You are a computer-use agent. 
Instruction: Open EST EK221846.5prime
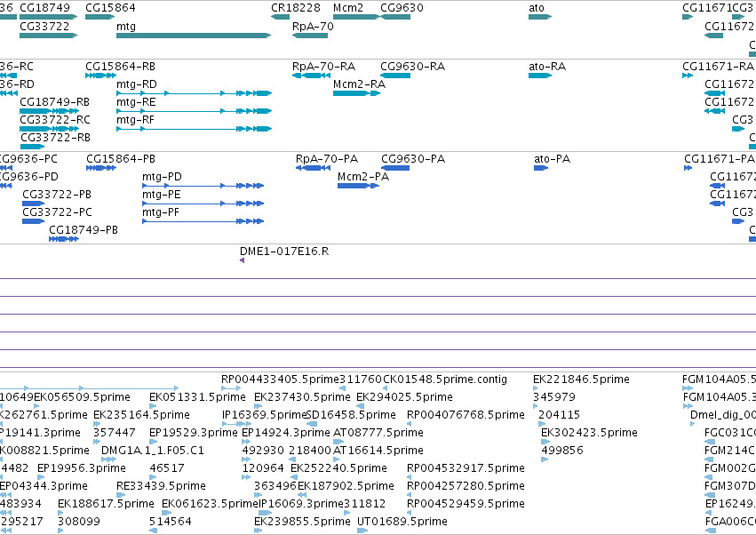tap(582, 379)
